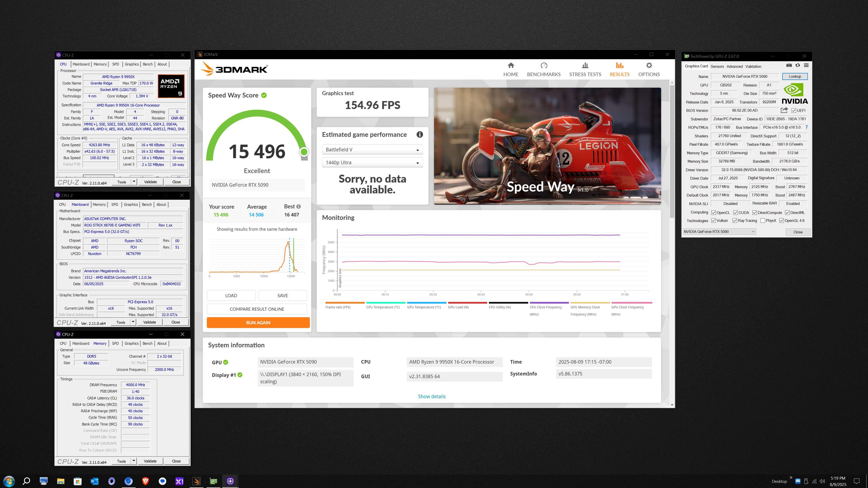868x488 pixels.
Task: Switch to RESULTS tab in 3DMark
Action: pos(619,70)
